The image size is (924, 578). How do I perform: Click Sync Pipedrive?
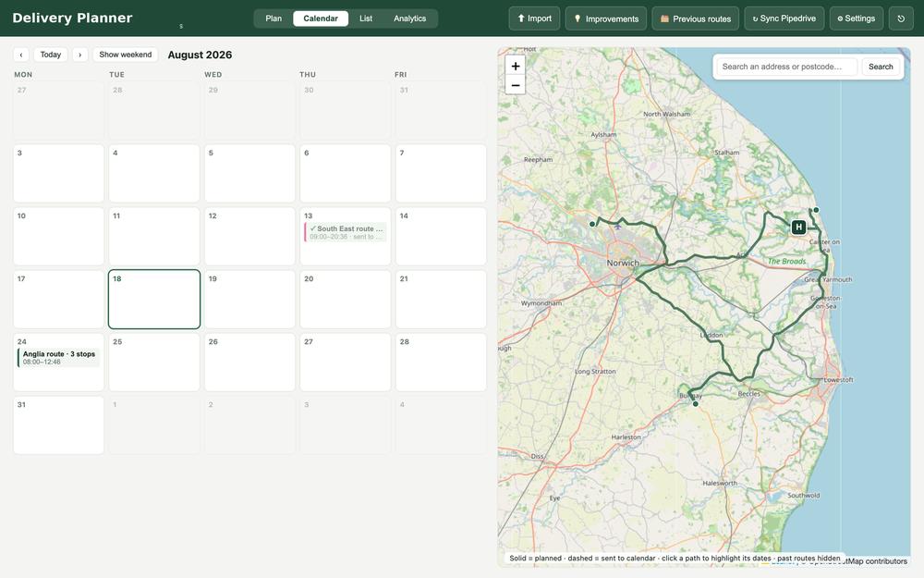pyautogui.click(x=784, y=18)
